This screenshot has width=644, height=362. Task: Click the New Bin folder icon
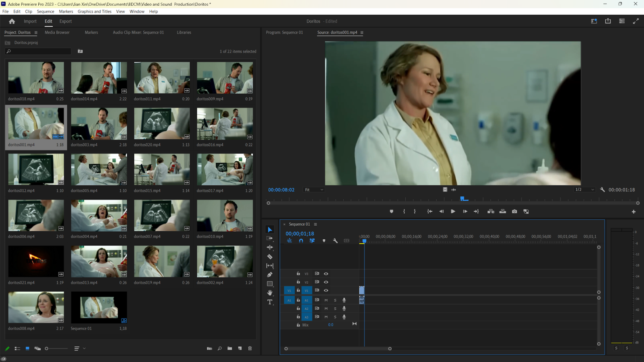tap(229, 348)
